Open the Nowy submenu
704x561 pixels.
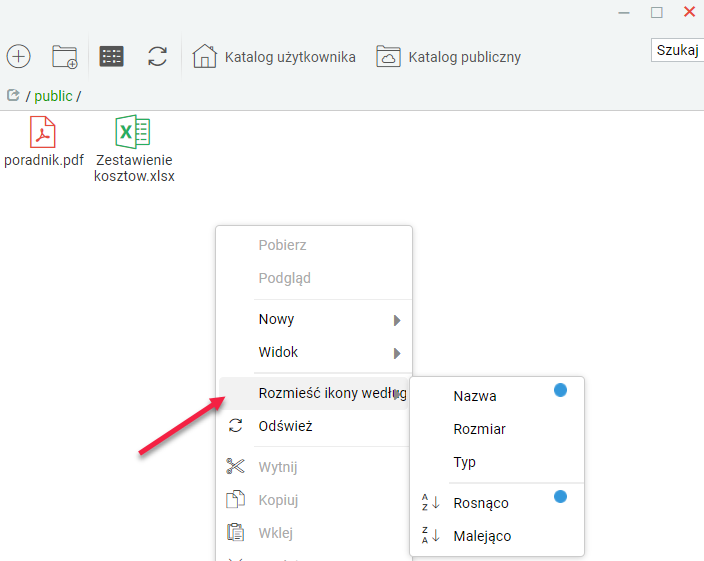point(314,320)
